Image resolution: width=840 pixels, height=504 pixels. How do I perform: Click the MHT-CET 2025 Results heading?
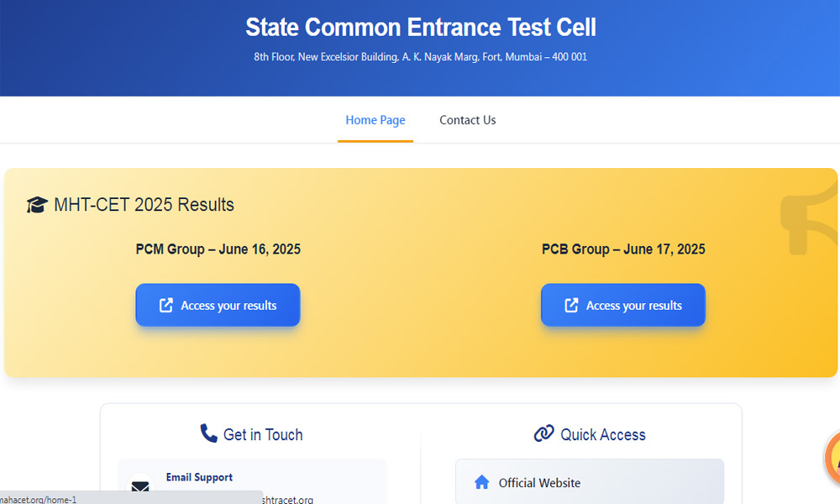[x=144, y=204]
